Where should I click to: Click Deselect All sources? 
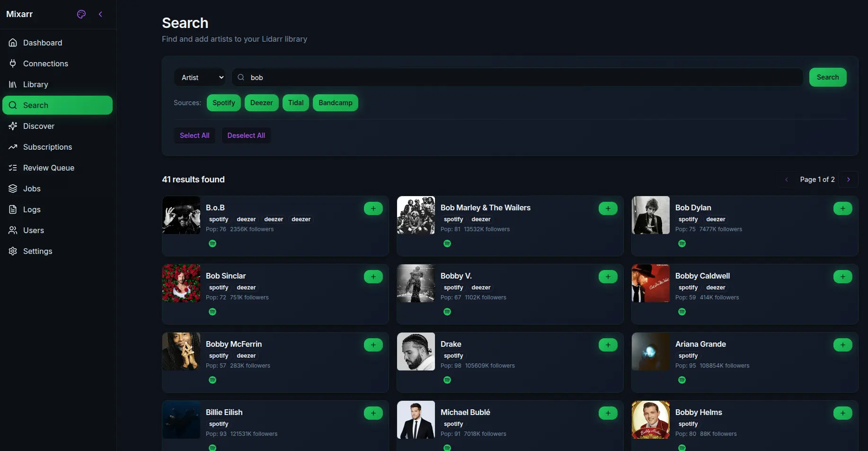pos(246,135)
